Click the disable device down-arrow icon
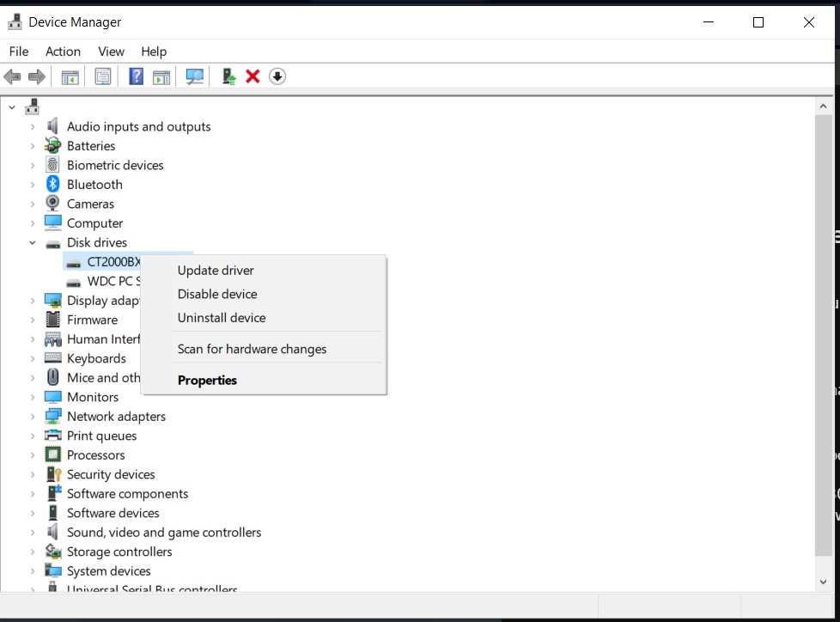This screenshot has width=840, height=622. [277, 76]
